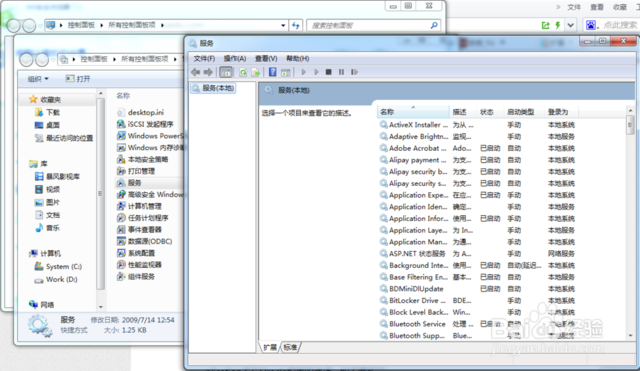Image resolution: width=640 pixels, height=371 pixels.
Task: Open 最近访问的位置 in navigation pane
Action: [64, 138]
